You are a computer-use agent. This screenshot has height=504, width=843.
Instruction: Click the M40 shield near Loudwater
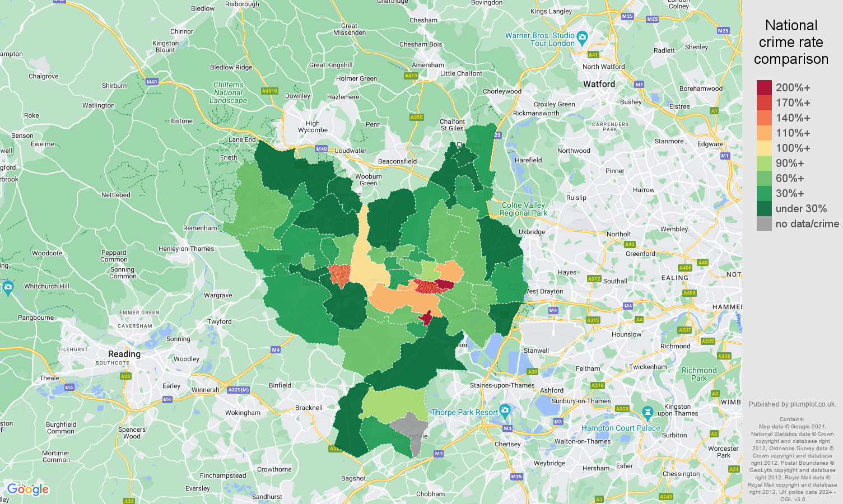(321, 149)
